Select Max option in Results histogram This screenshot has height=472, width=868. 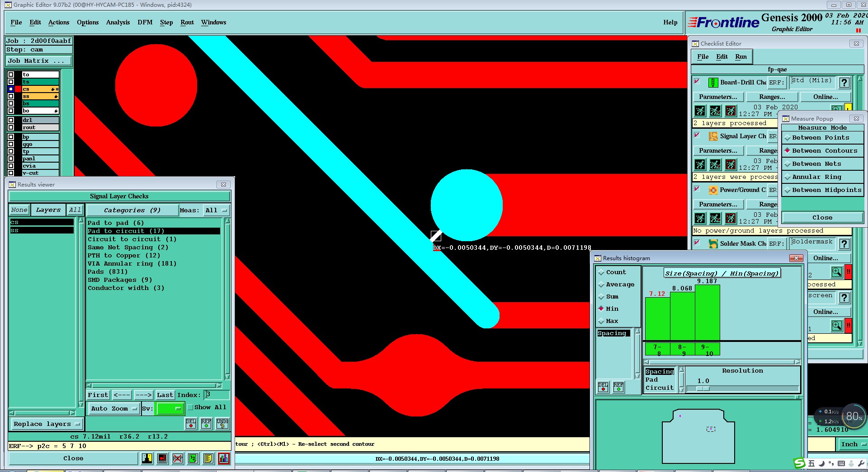[x=608, y=321]
